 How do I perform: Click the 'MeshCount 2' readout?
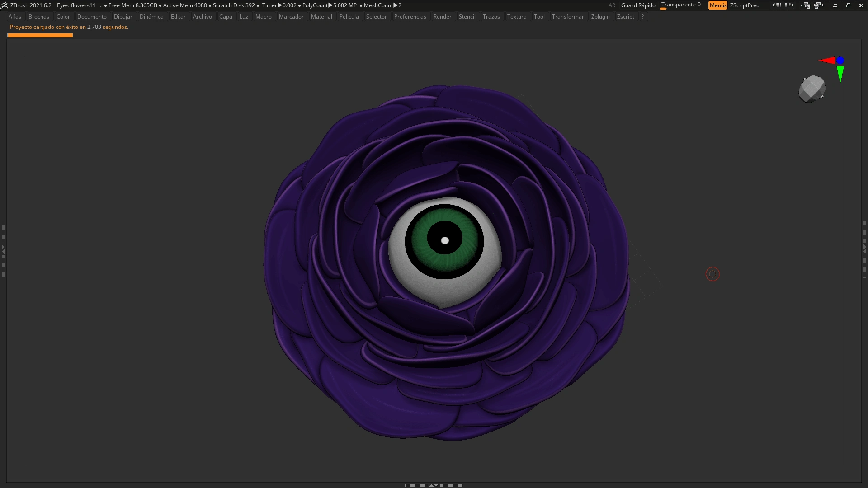[x=382, y=5]
